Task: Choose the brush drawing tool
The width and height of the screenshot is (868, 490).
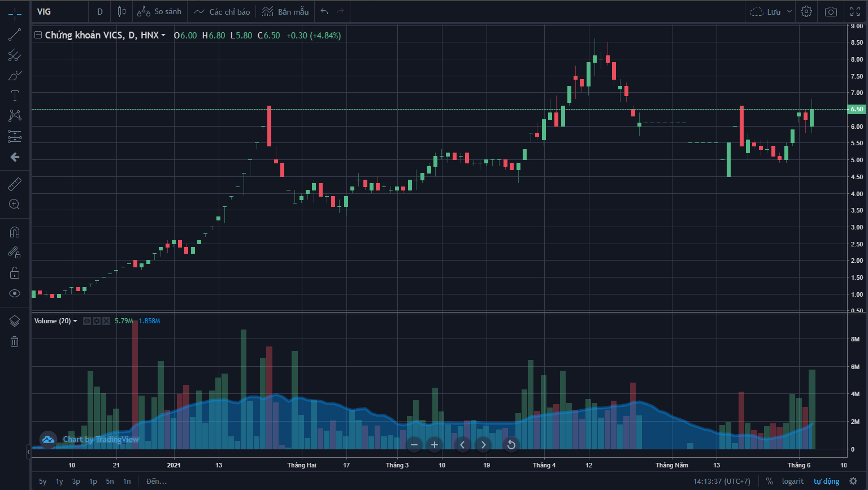Action: pyautogui.click(x=15, y=75)
